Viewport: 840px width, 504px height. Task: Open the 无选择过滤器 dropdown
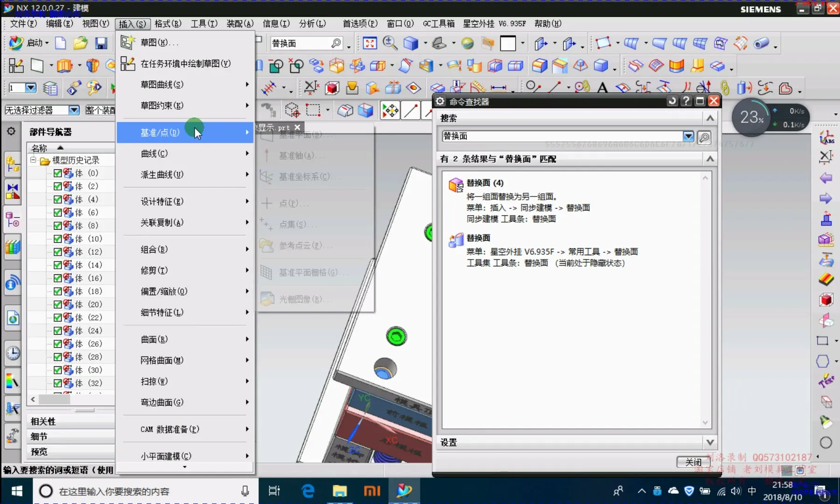point(74,110)
